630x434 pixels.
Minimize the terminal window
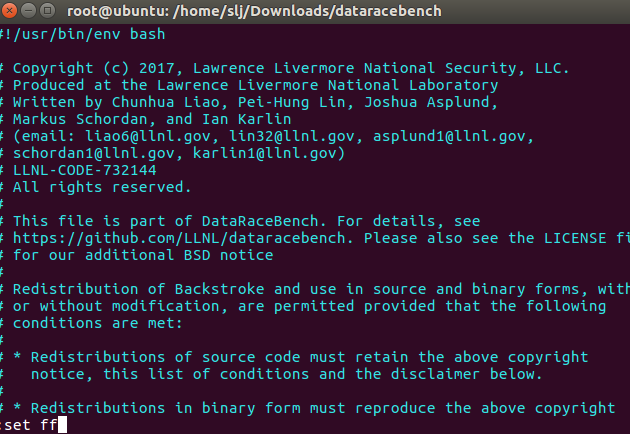coord(29,11)
